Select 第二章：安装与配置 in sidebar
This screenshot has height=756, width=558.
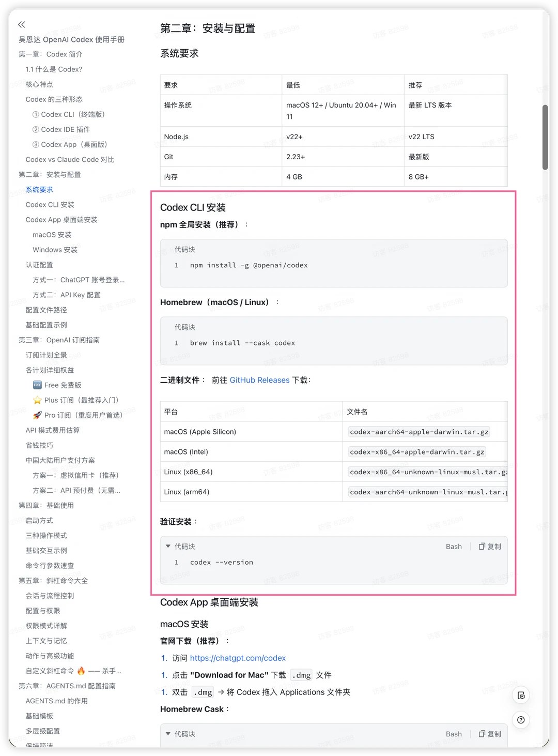pyautogui.click(x=50, y=174)
